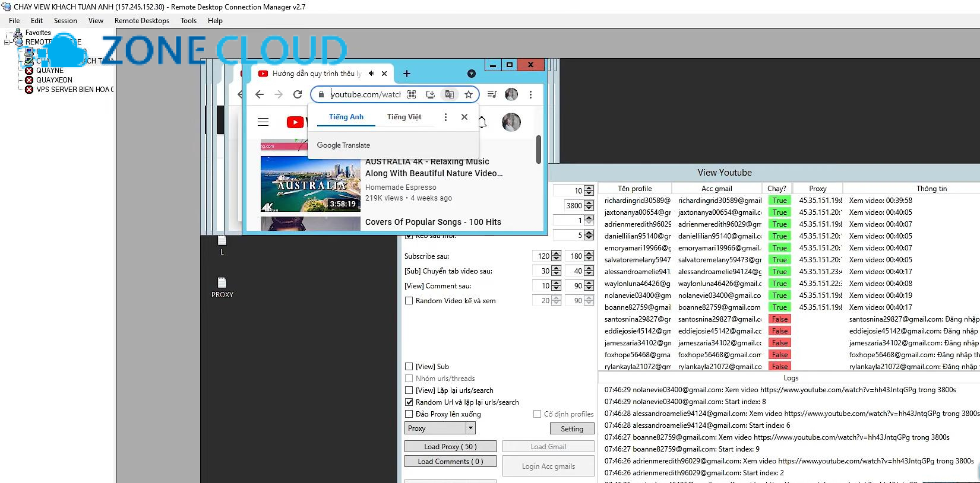This screenshot has height=483, width=980.
Task: Adjust Subscribe sau 120 stepper
Action: pyautogui.click(x=556, y=256)
